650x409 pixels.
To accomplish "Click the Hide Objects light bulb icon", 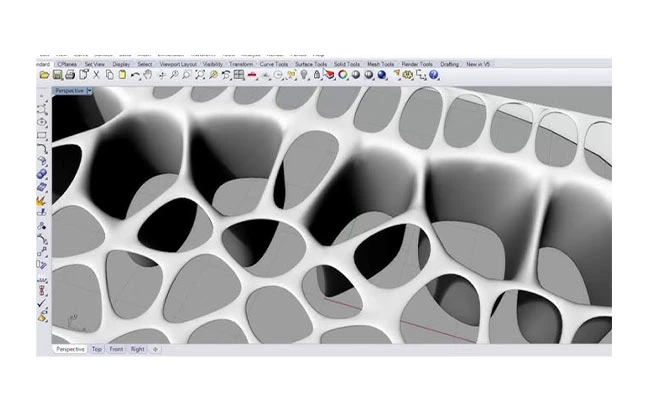I will [x=304, y=75].
